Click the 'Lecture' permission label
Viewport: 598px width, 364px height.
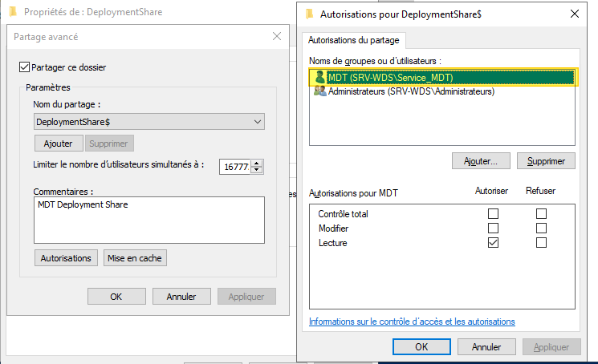click(333, 243)
